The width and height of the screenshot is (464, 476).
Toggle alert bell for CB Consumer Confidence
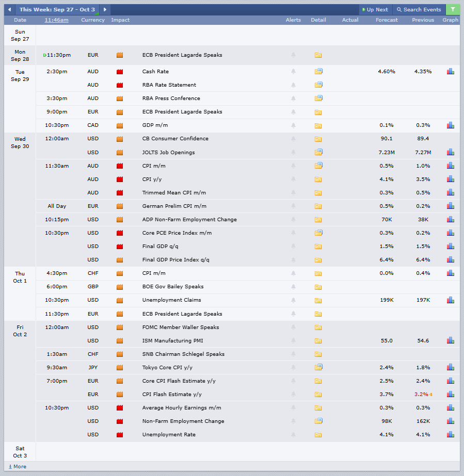click(x=293, y=139)
